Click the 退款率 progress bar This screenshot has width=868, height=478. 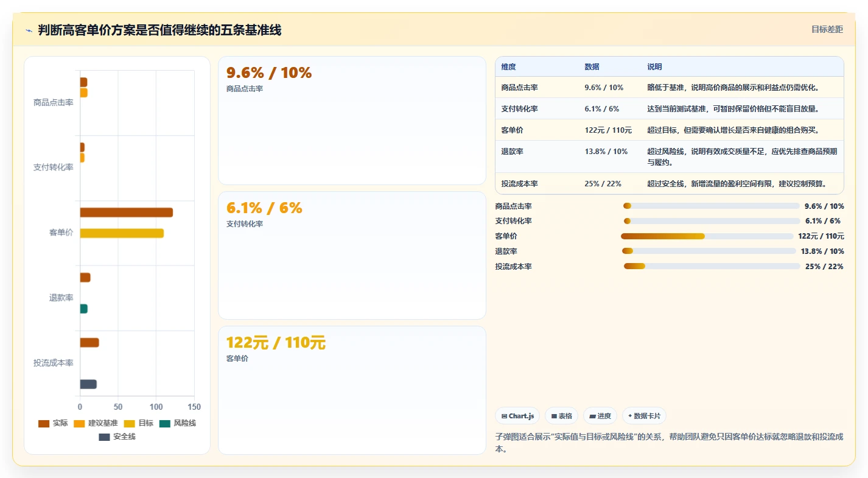[x=709, y=251]
